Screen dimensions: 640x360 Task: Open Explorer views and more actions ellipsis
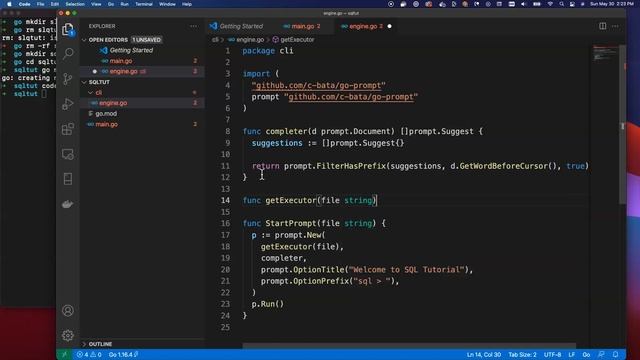(193, 26)
